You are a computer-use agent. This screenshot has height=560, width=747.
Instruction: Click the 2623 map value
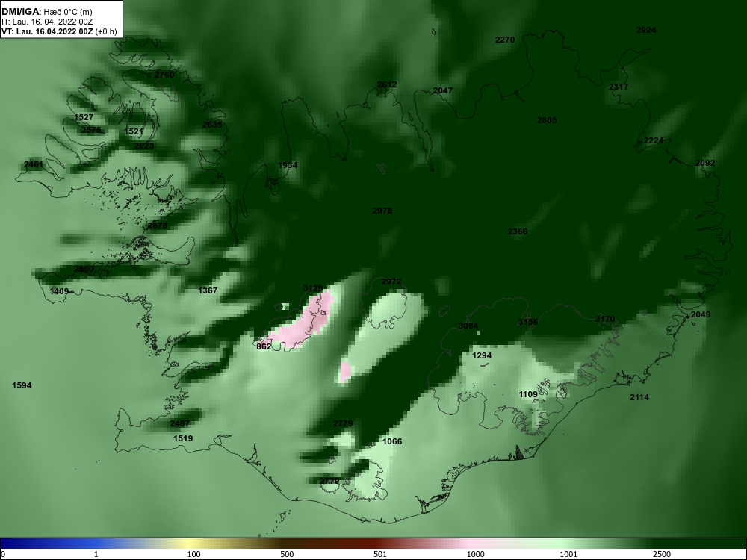[x=144, y=146]
